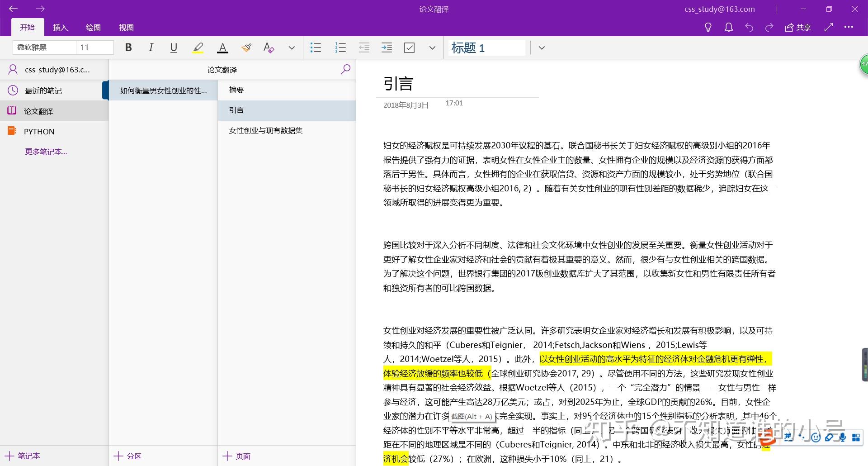
Task: Open the 女性创业与现有数据集 page
Action: click(x=287, y=130)
